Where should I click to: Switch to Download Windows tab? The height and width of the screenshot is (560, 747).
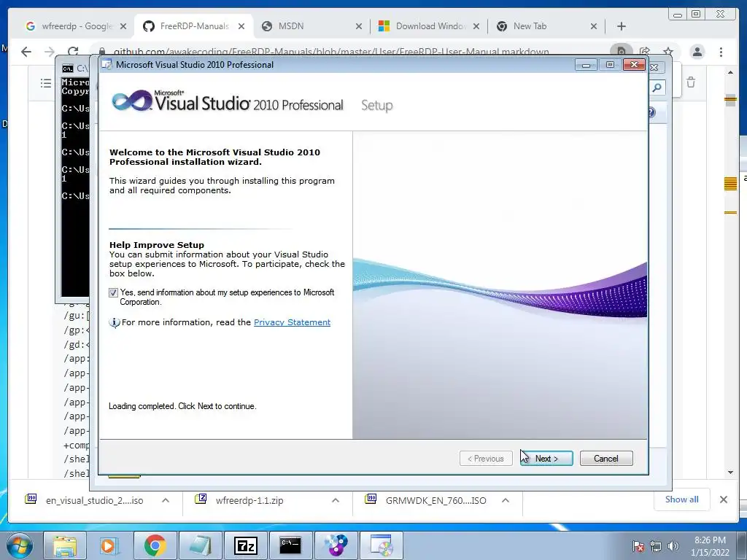[429, 26]
